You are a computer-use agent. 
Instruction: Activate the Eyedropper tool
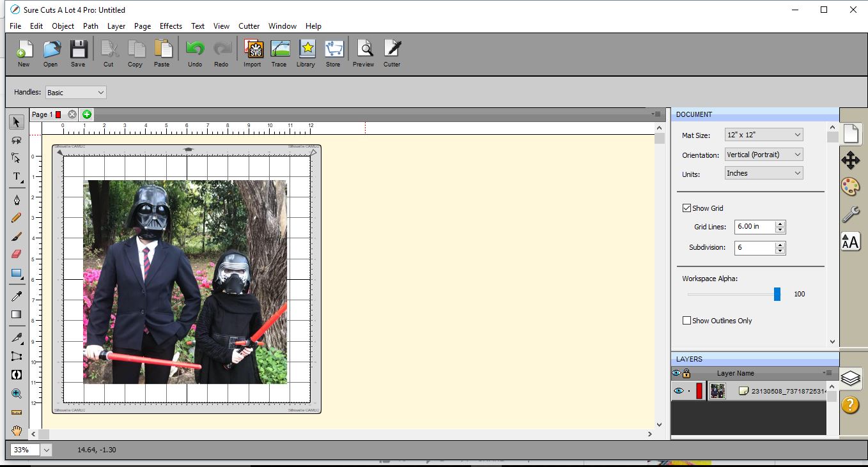17,296
